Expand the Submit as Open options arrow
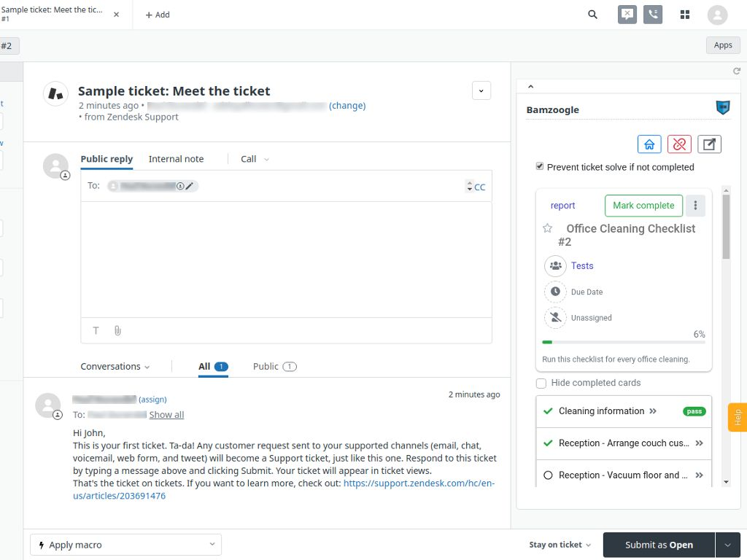 tap(727, 545)
